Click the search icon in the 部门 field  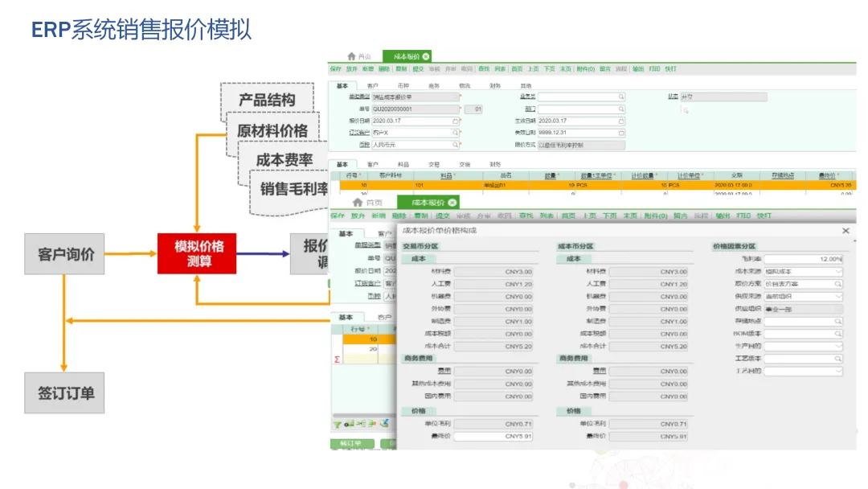click(x=621, y=109)
